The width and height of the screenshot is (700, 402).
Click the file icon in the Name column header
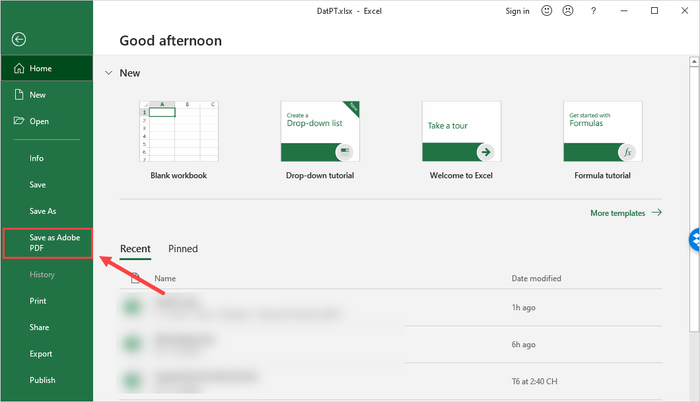click(135, 278)
